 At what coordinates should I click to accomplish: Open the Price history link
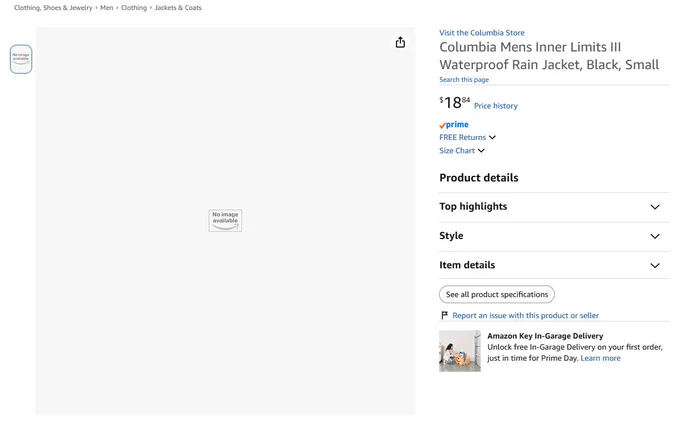pos(496,106)
